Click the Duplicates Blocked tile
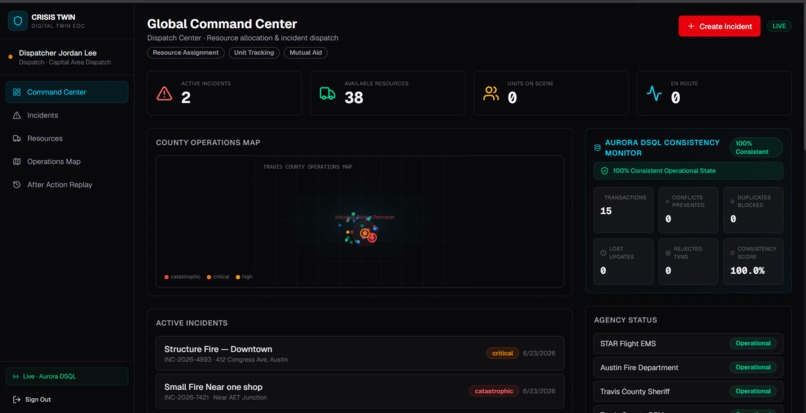The width and height of the screenshot is (806, 413). point(754,210)
